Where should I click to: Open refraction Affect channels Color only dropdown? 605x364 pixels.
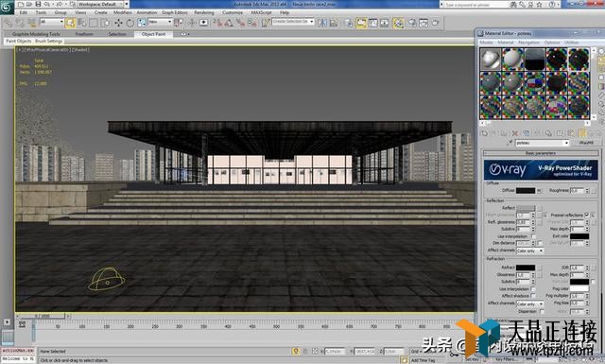pos(530,304)
